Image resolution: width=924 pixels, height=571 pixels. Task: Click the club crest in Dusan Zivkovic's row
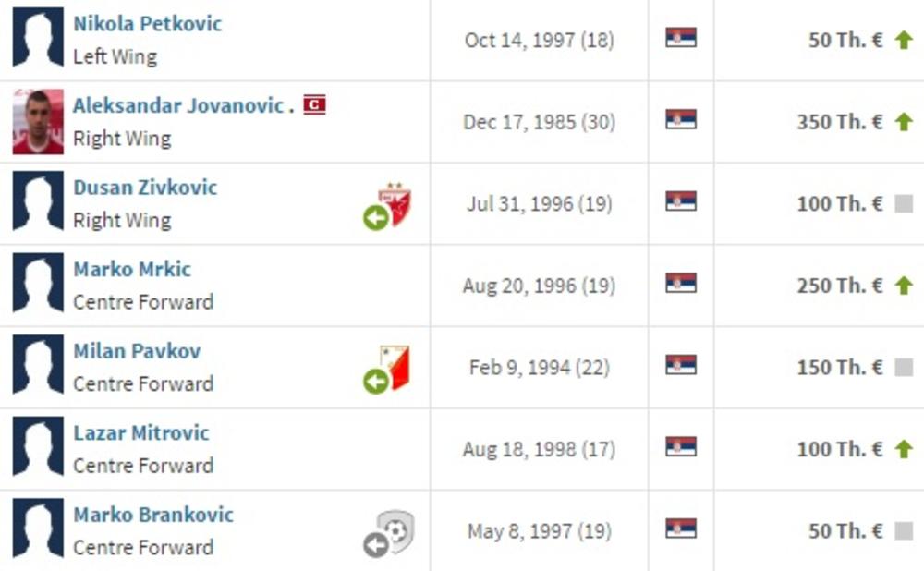395,203
